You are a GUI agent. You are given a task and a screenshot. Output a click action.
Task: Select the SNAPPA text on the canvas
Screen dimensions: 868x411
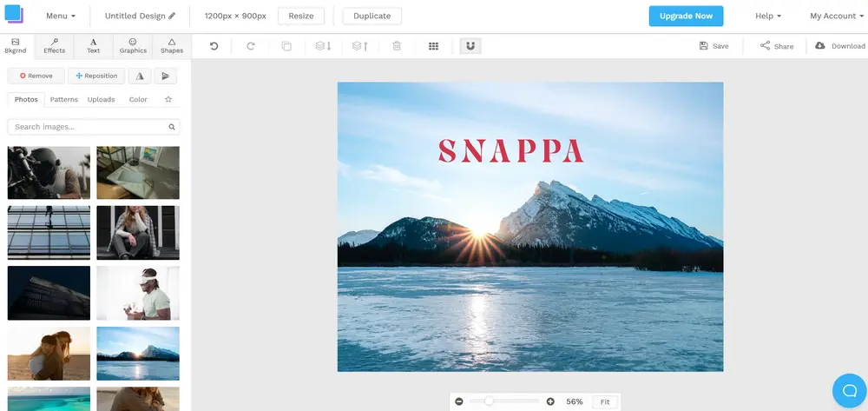point(511,150)
